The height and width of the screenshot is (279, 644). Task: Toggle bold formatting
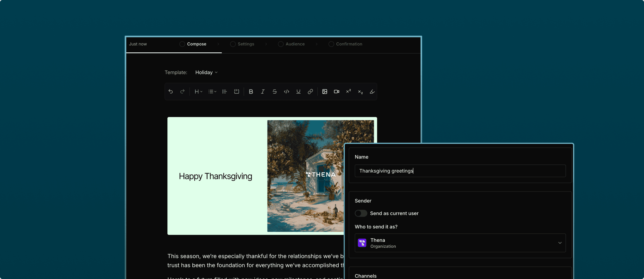(x=251, y=92)
